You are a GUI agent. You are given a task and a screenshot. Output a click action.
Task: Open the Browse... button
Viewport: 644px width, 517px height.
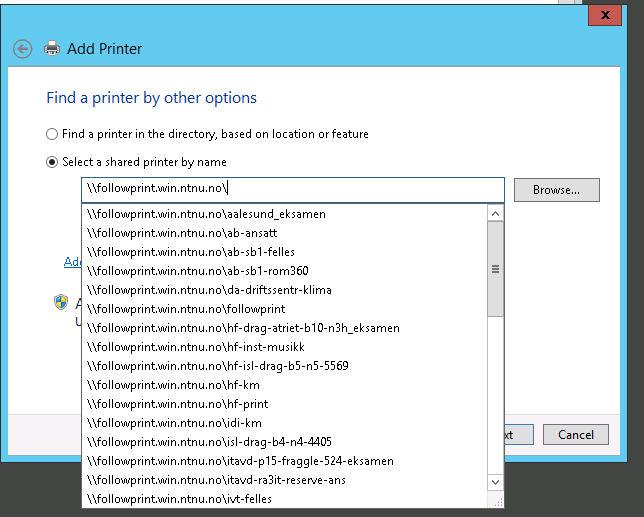[557, 190]
